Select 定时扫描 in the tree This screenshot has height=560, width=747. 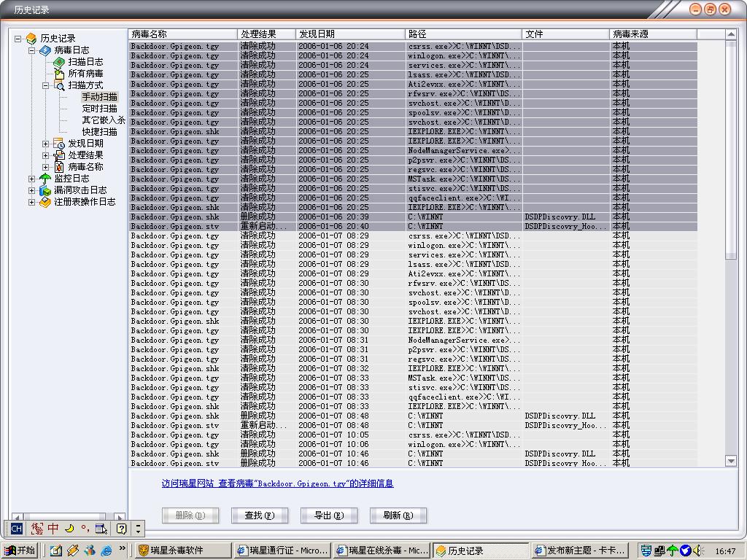coord(99,109)
